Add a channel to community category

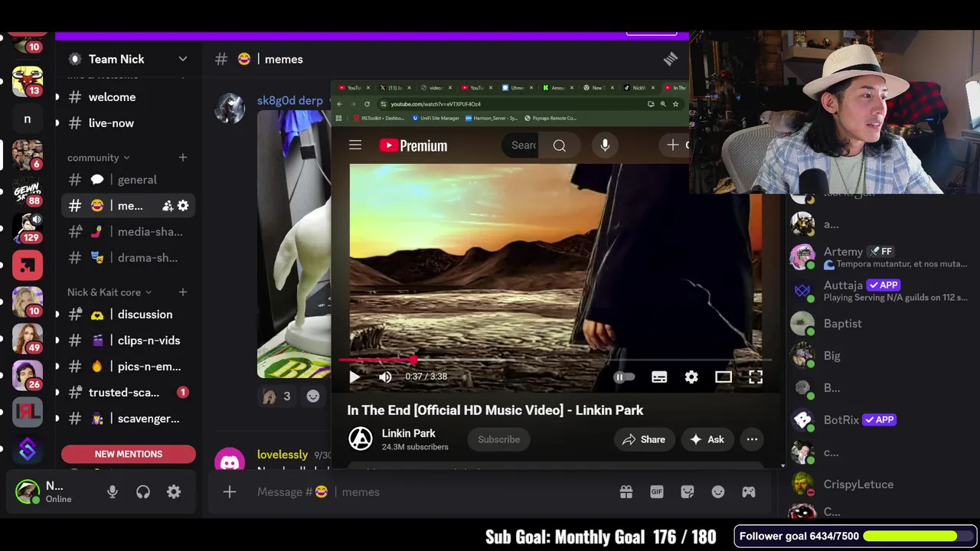183,158
